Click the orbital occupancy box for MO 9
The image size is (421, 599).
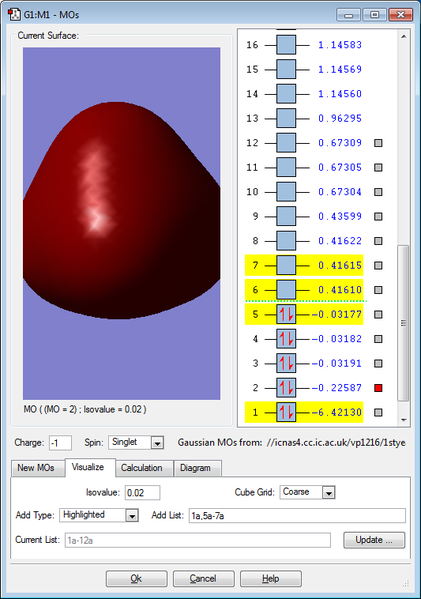click(286, 216)
